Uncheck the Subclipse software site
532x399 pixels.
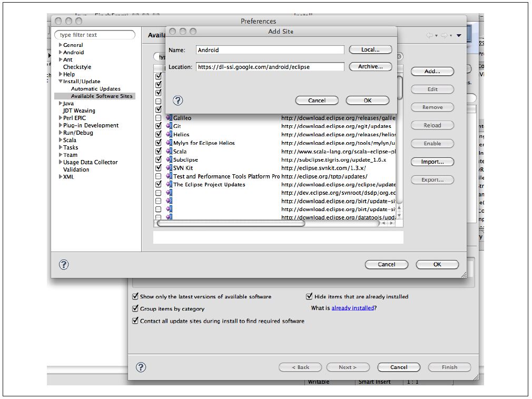(x=158, y=159)
